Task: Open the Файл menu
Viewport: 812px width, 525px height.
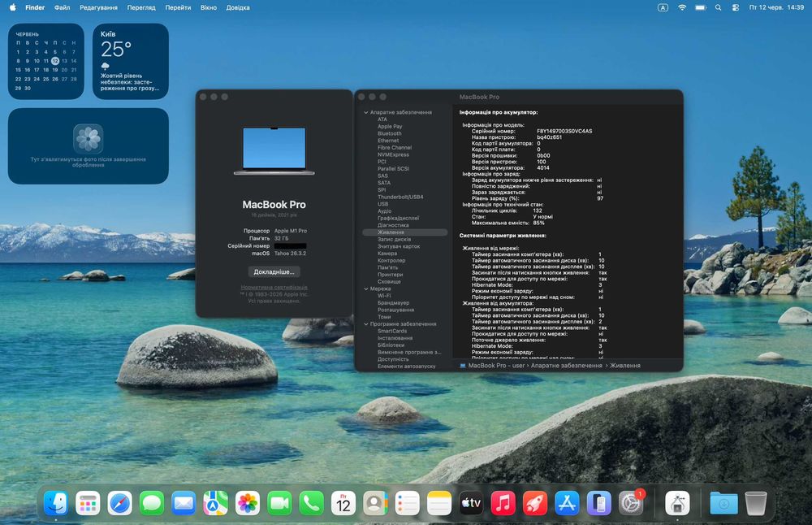Action: pos(63,7)
